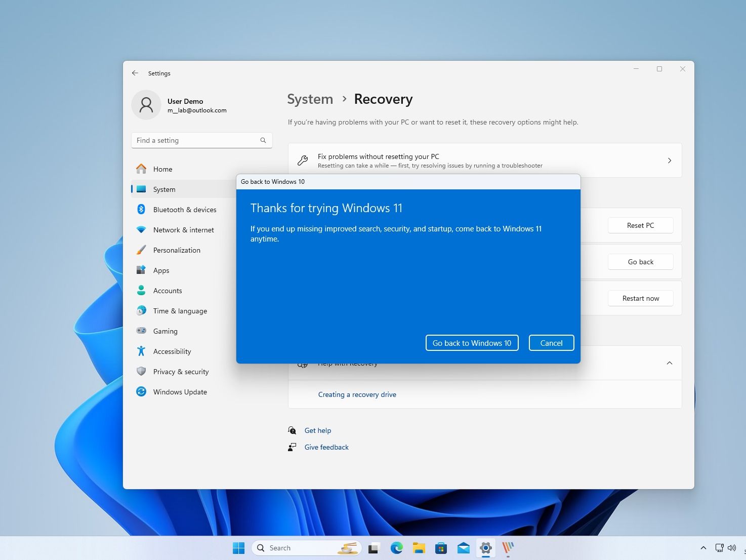The image size is (746, 560).
Task: Open Creating a recovery drive link
Action: [x=357, y=394]
